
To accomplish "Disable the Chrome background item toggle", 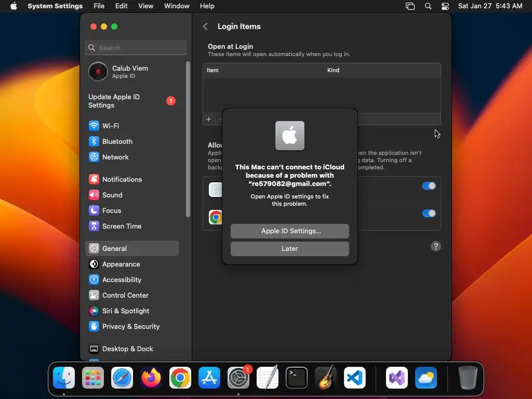I will click(x=429, y=214).
